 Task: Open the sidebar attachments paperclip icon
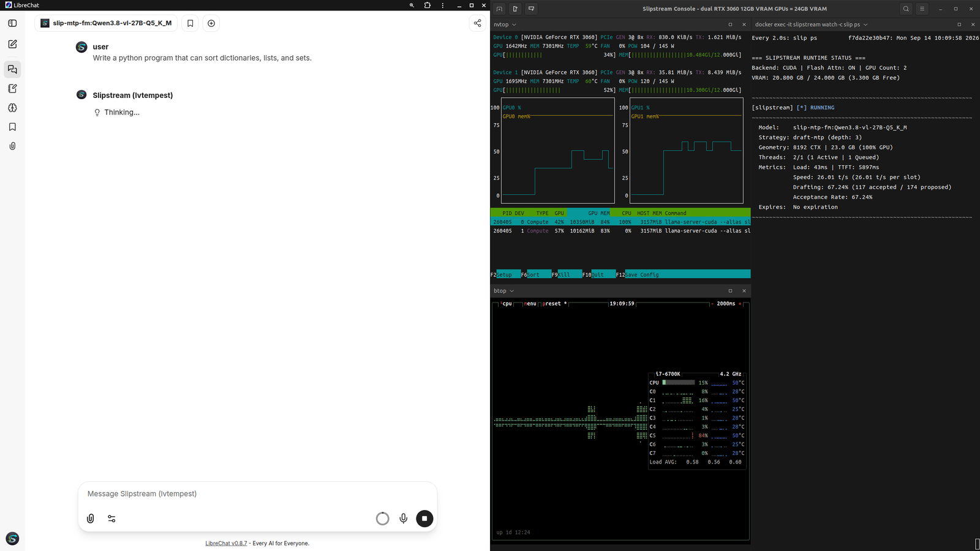[12, 146]
